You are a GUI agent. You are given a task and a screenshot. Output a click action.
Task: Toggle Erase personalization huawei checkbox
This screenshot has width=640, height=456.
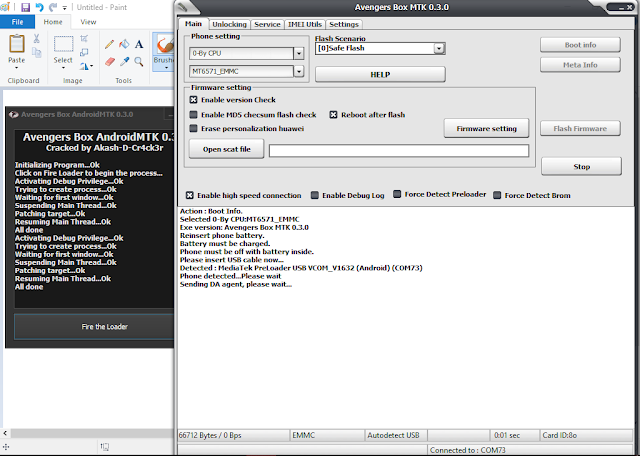click(193, 129)
